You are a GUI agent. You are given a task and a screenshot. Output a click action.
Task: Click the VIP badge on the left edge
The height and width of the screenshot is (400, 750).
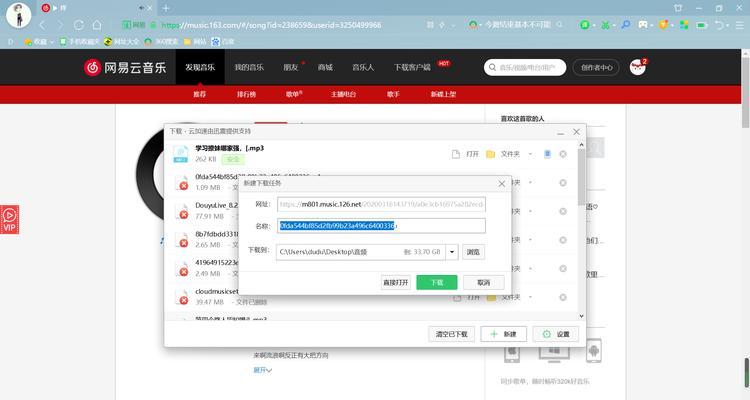click(x=10, y=220)
